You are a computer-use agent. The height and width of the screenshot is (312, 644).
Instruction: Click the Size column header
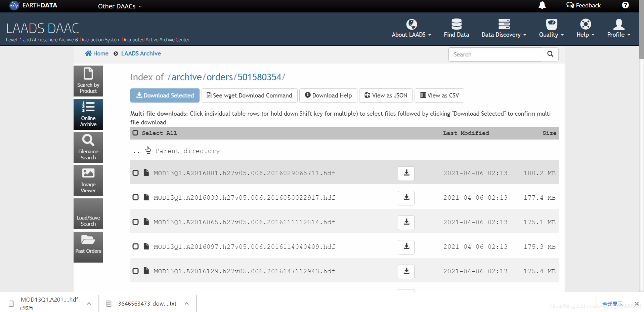(549, 133)
